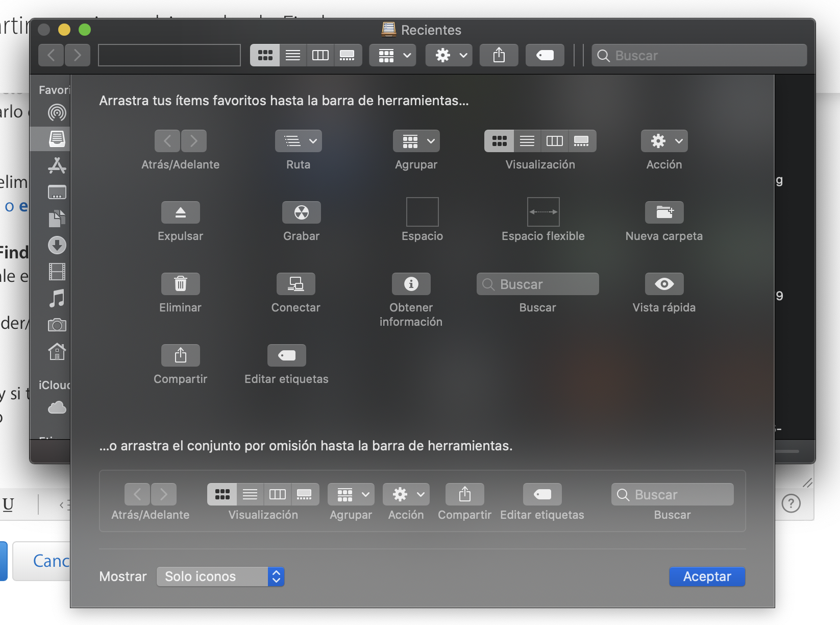Click the Editar etiquetas icon in the default set
The width and height of the screenshot is (840, 625).
click(542, 494)
